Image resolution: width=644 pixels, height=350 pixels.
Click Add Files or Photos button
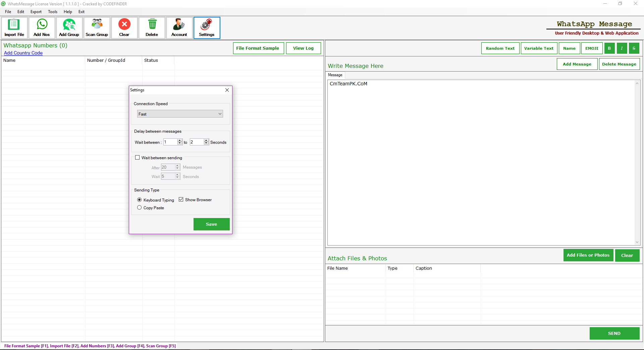588,255
